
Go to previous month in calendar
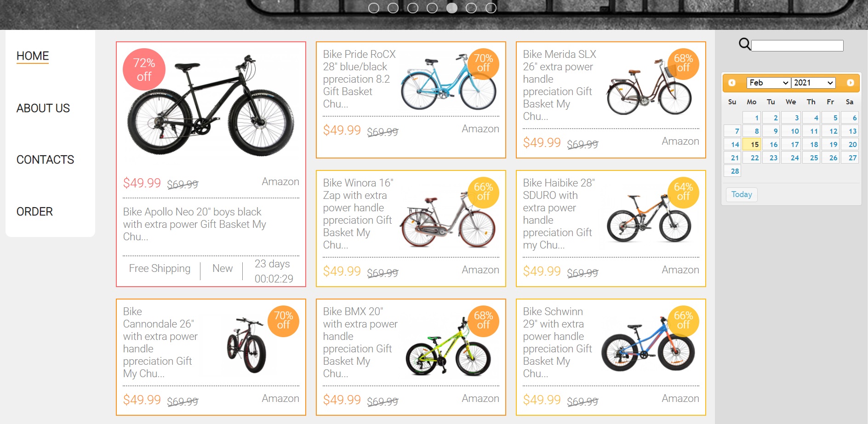732,83
